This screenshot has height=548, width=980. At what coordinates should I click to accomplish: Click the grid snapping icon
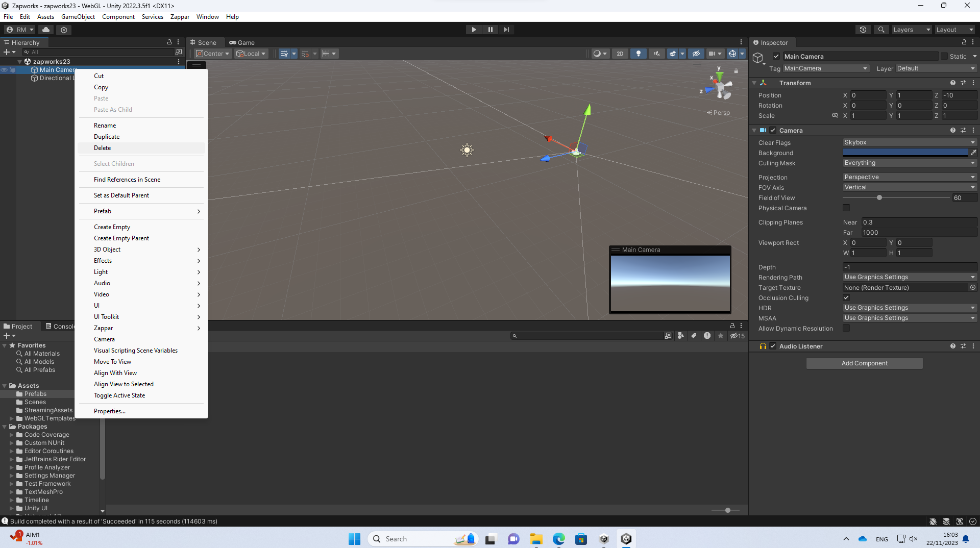(305, 54)
